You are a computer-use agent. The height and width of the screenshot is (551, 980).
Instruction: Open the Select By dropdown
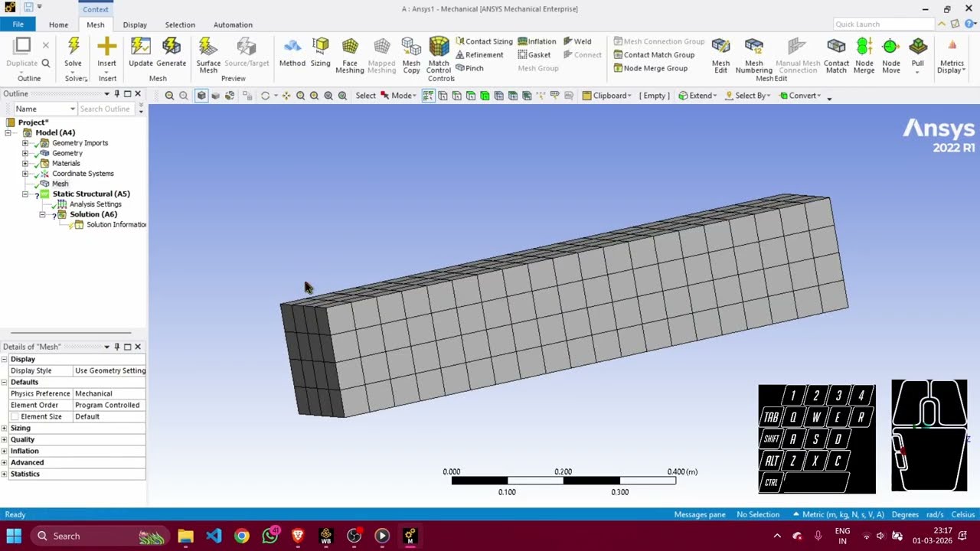click(x=748, y=96)
